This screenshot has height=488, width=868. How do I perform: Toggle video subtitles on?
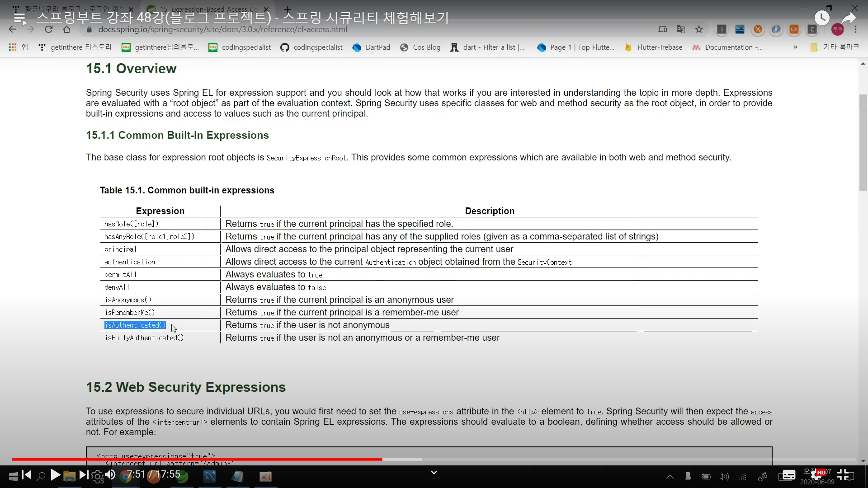point(789,475)
